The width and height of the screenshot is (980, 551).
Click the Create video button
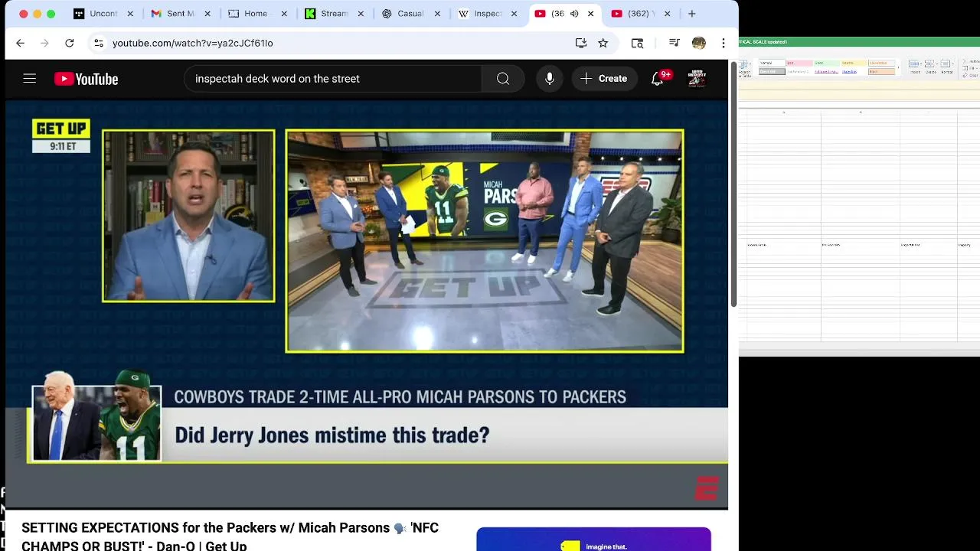tap(604, 78)
